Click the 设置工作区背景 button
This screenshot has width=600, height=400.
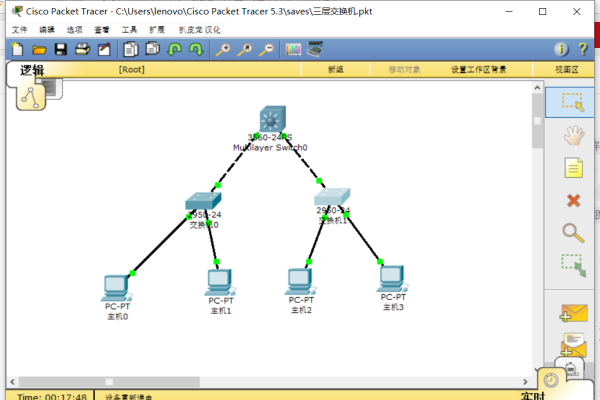pos(479,70)
